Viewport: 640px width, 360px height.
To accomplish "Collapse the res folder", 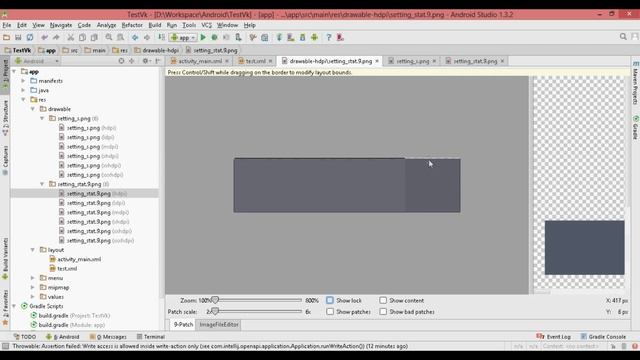I will pos(24,100).
